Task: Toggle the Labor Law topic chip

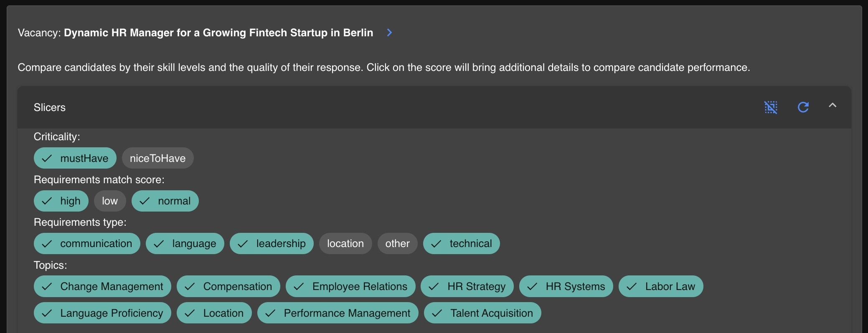Action: click(x=661, y=286)
